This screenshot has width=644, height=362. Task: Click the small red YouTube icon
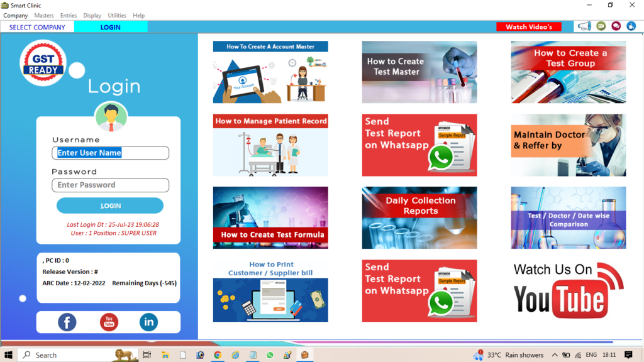click(109, 322)
